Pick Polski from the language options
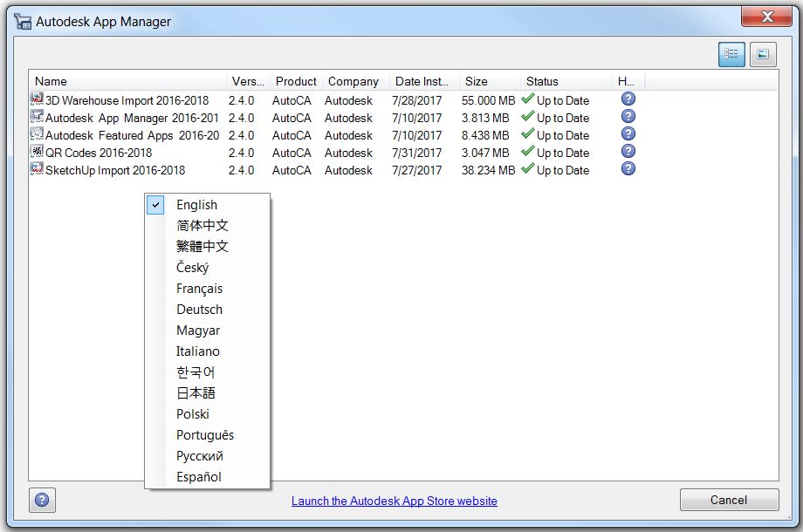This screenshot has height=532, width=803. [194, 413]
